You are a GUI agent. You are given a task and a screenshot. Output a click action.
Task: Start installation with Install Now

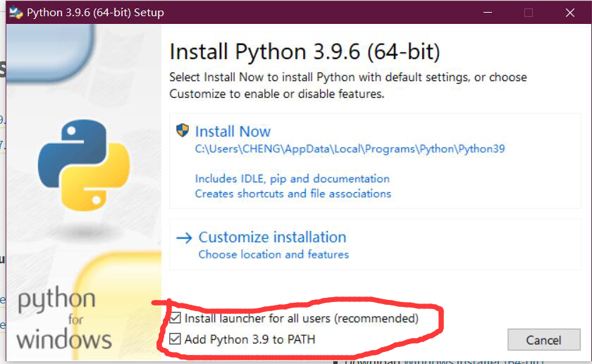pos(233,132)
